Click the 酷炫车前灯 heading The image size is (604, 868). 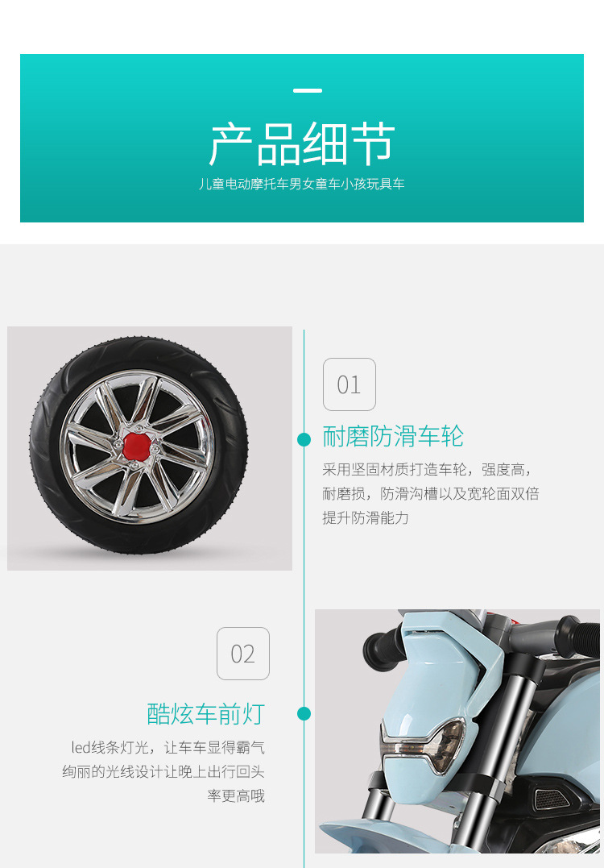coord(205,713)
